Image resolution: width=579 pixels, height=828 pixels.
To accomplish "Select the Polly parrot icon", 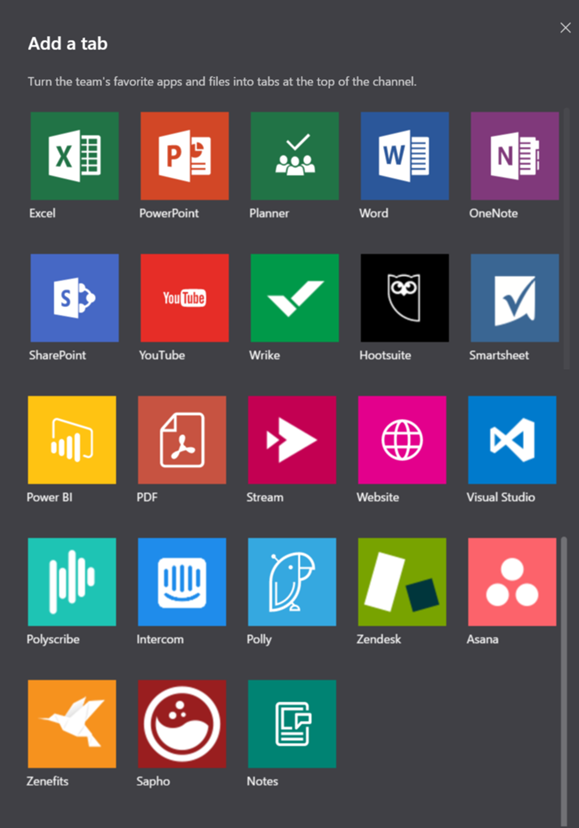I will [x=292, y=582].
